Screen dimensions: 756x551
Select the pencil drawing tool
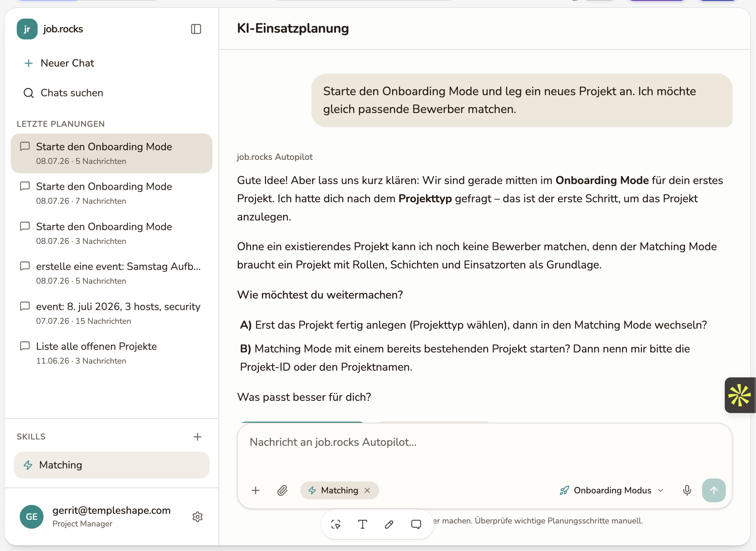tap(389, 524)
